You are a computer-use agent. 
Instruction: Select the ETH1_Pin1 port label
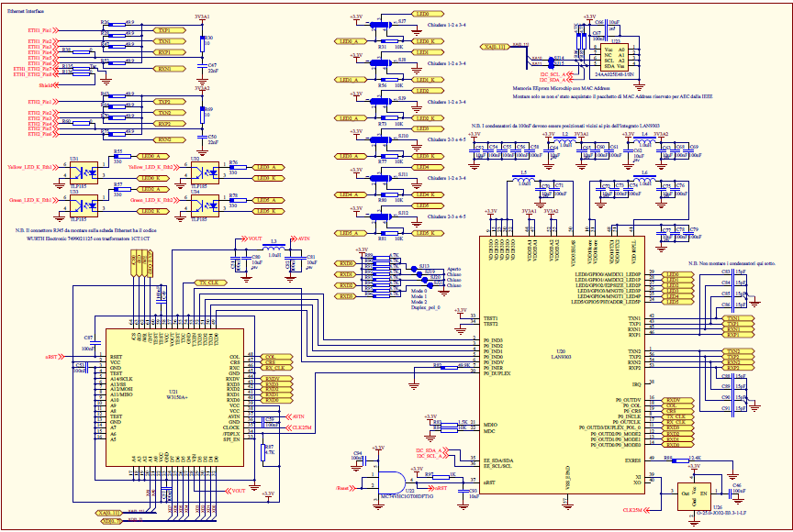pyautogui.click(x=42, y=30)
